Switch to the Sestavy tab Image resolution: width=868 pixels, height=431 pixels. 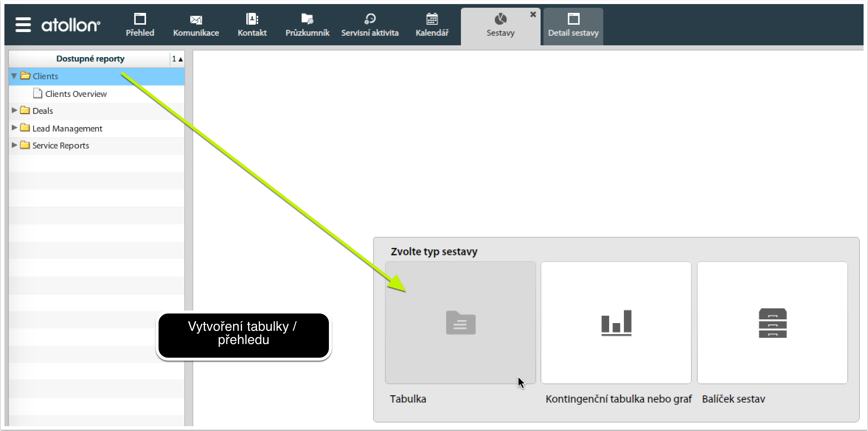coord(500,27)
